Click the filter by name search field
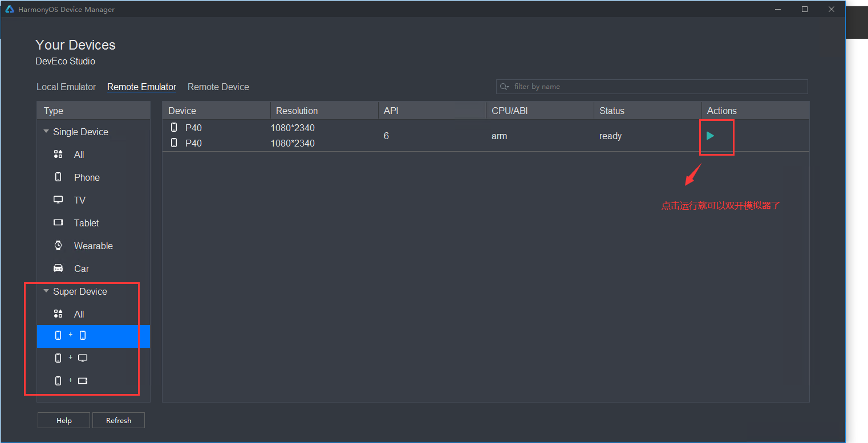Screen dimensions: 868x443 (x=652, y=87)
